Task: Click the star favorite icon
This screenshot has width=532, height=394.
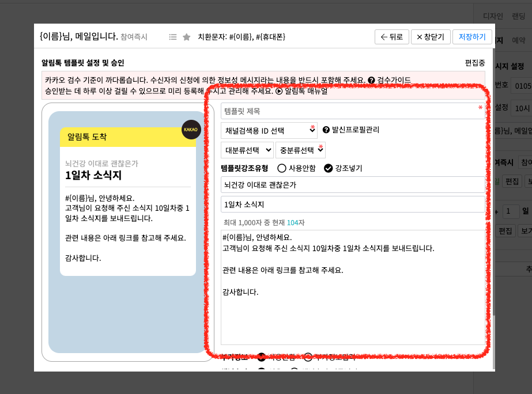Action: click(187, 37)
